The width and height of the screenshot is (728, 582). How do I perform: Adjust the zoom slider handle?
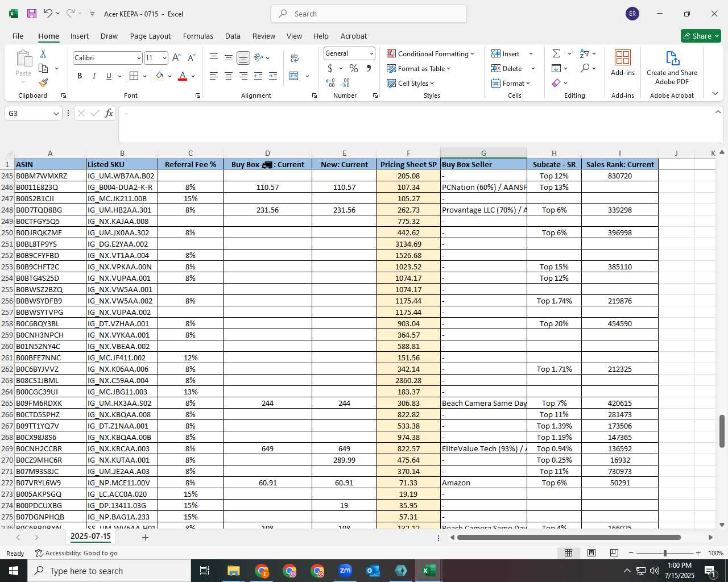tap(664, 553)
